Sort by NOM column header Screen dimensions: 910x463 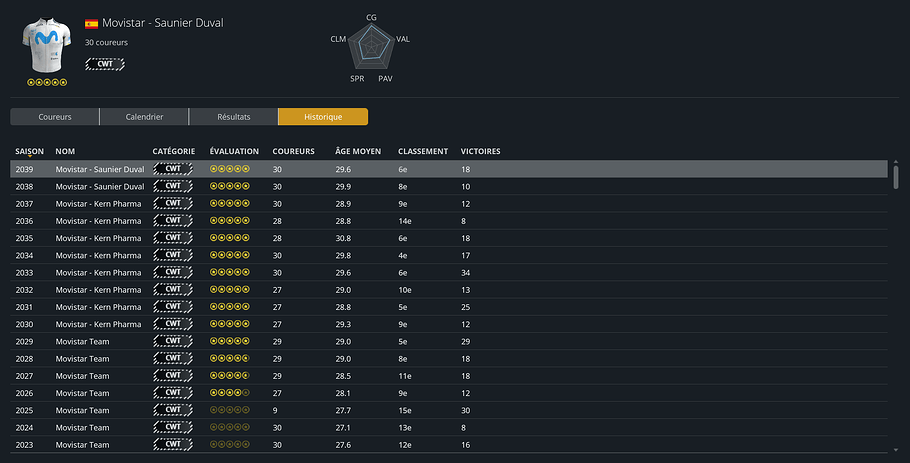click(x=65, y=151)
